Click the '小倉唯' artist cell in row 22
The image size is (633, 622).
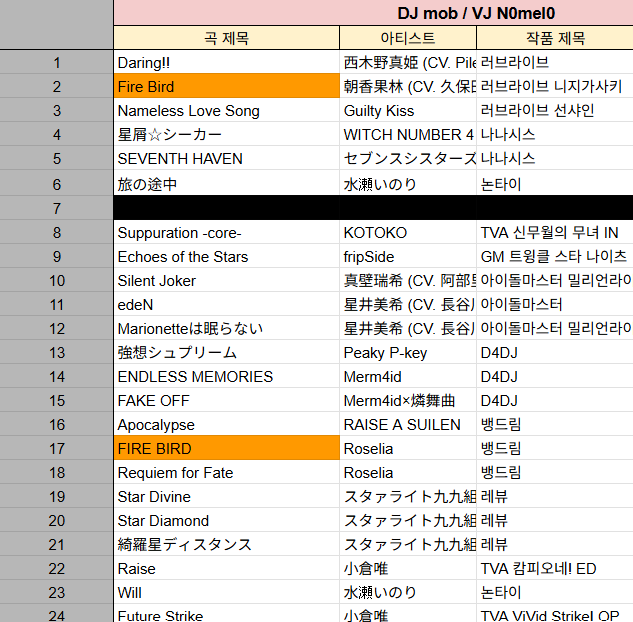pos(408,569)
